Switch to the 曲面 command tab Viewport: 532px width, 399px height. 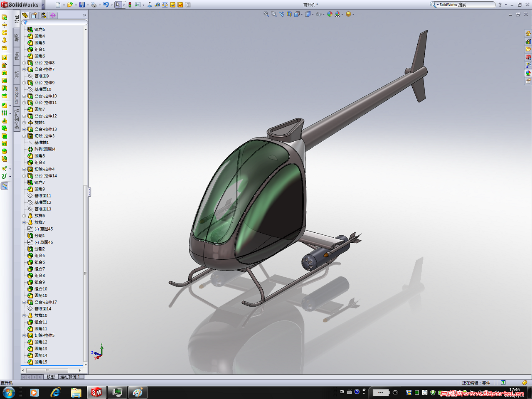pyautogui.click(x=17, y=56)
